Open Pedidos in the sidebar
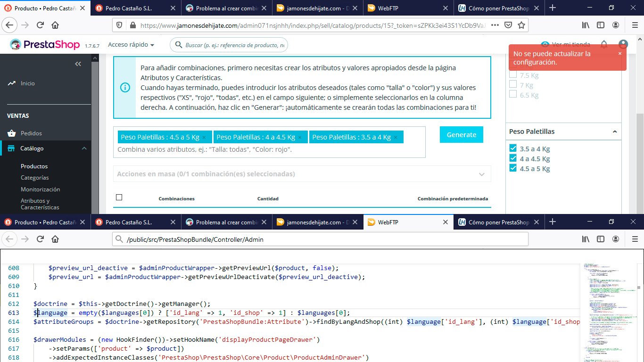Screen dimensions: 644x362 (x=31, y=133)
